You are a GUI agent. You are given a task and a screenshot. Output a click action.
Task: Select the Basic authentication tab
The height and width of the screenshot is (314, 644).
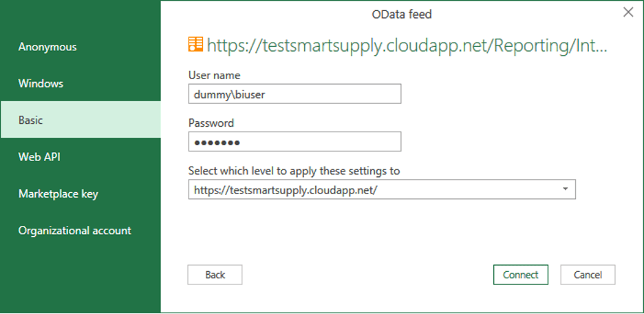[31, 120]
